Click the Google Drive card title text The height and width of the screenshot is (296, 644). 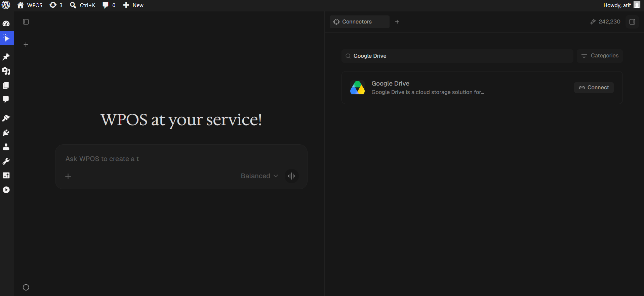(x=390, y=84)
